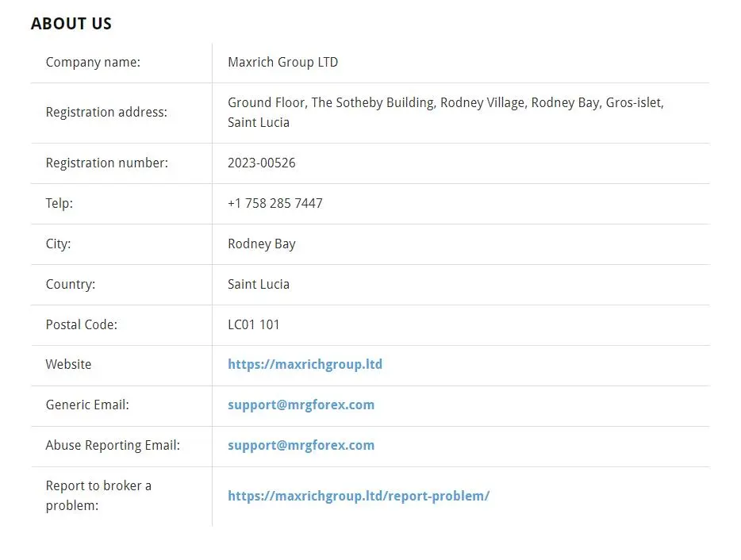Image resolution: width=741 pixels, height=560 pixels.
Task: Open the https://maxrichgroup.ltd website link
Action: (x=305, y=364)
